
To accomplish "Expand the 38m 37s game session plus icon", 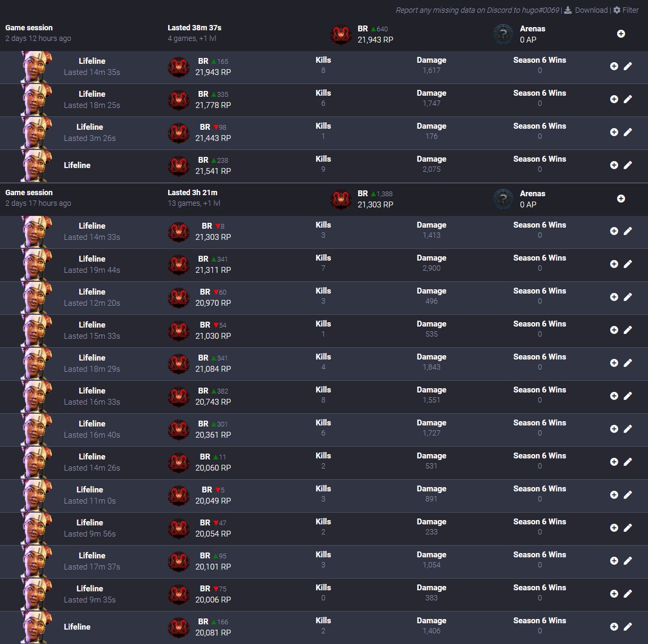I will coord(621,34).
